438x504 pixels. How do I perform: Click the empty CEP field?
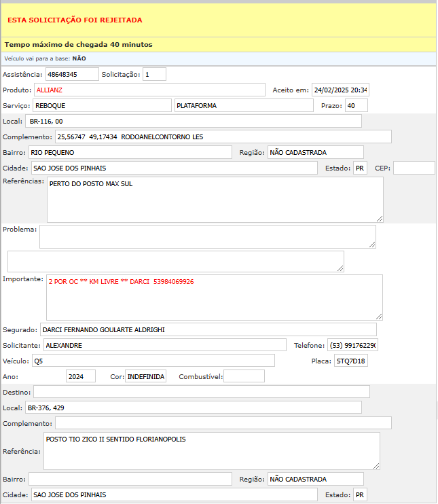[x=414, y=168]
